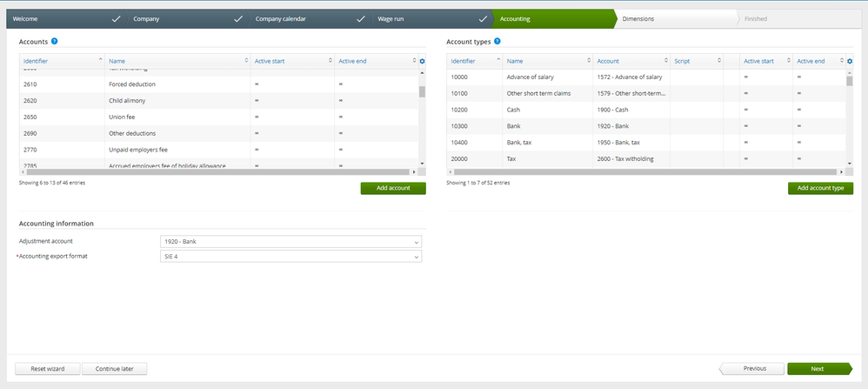868x389 pixels.
Task: Jump to the Dimensions wizard step
Action: pos(676,19)
